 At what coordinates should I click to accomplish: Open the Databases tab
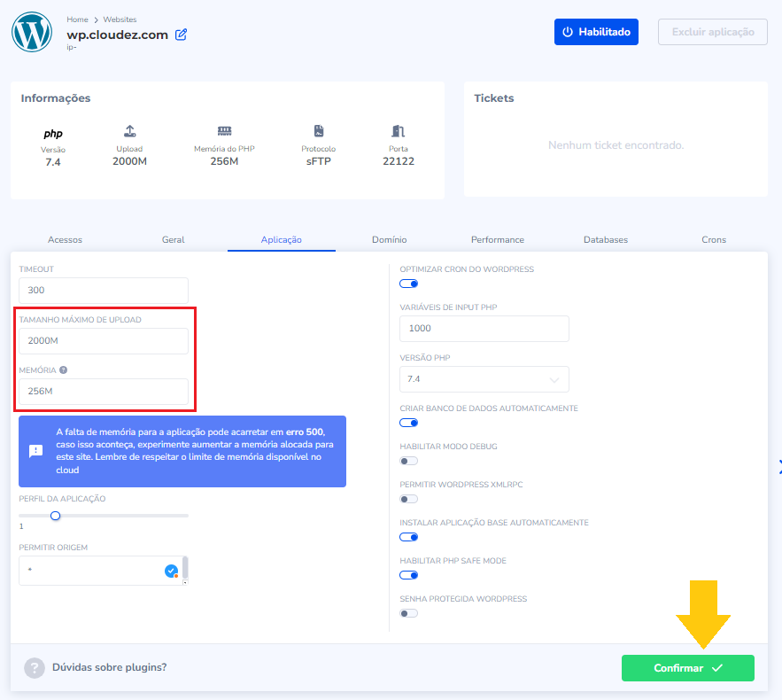pyautogui.click(x=605, y=240)
